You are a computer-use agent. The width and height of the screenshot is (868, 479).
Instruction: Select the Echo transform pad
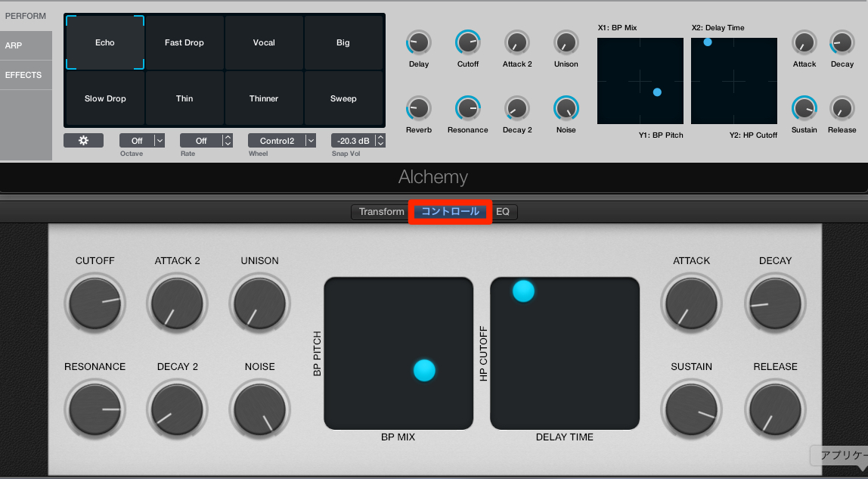click(105, 42)
